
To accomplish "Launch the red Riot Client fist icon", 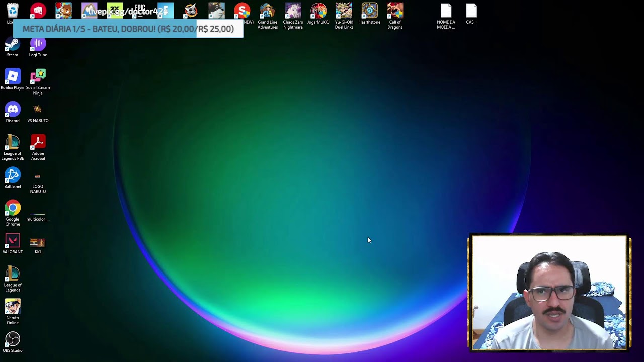I will 38,11.
